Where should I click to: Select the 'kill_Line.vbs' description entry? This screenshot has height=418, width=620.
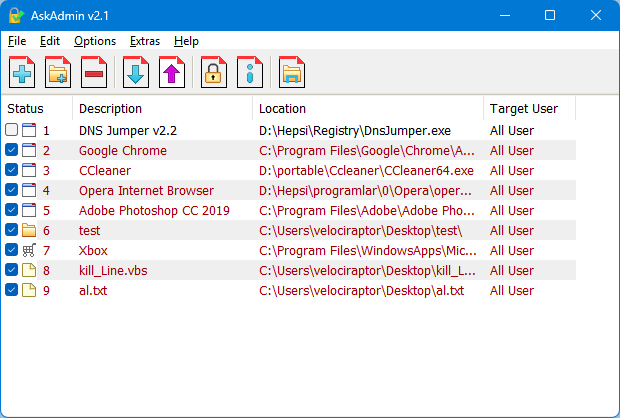[113, 270]
